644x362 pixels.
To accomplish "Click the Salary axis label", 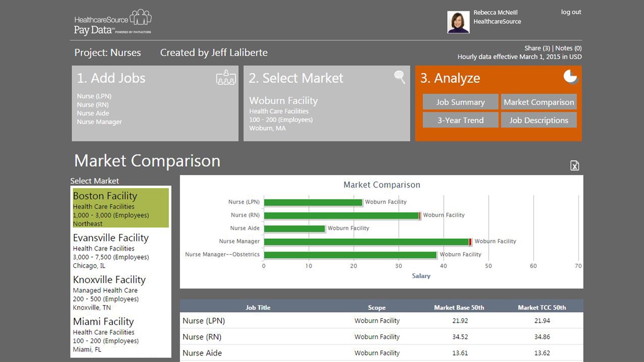I will [x=421, y=276].
